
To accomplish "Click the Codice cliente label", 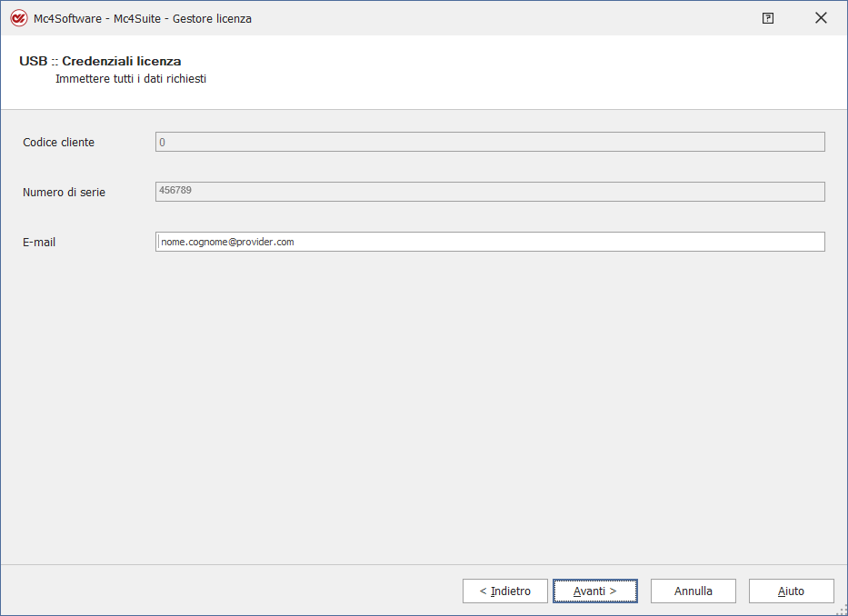I will point(58,143).
